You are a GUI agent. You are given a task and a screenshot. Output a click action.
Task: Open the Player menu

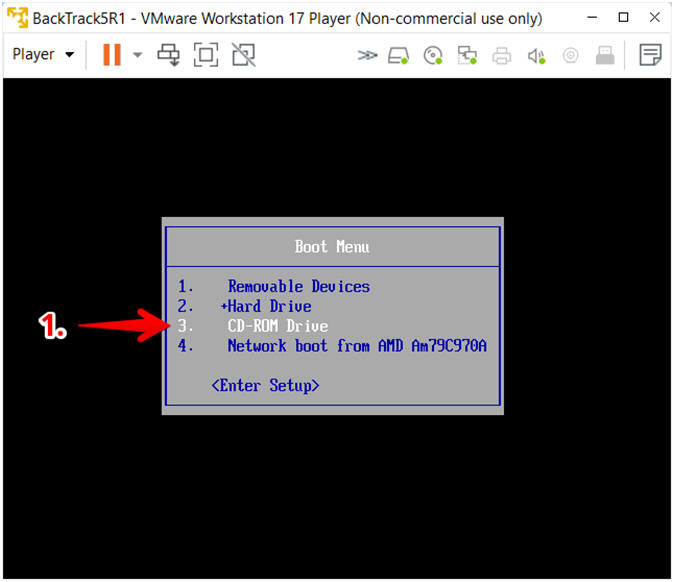pos(43,55)
